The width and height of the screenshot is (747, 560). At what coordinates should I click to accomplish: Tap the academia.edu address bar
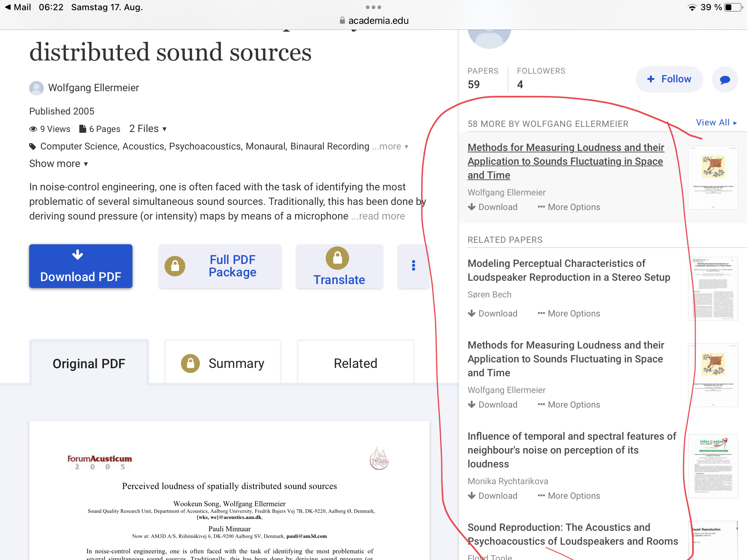click(x=373, y=21)
